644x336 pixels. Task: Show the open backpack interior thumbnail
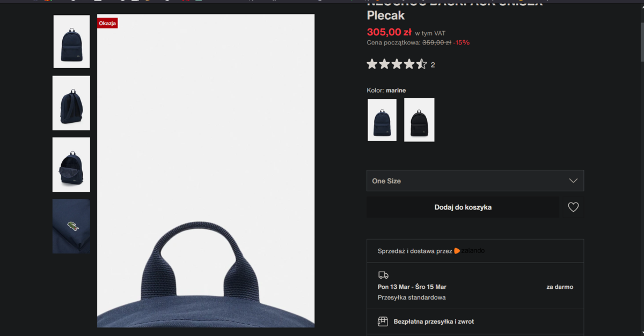click(x=71, y=165)
